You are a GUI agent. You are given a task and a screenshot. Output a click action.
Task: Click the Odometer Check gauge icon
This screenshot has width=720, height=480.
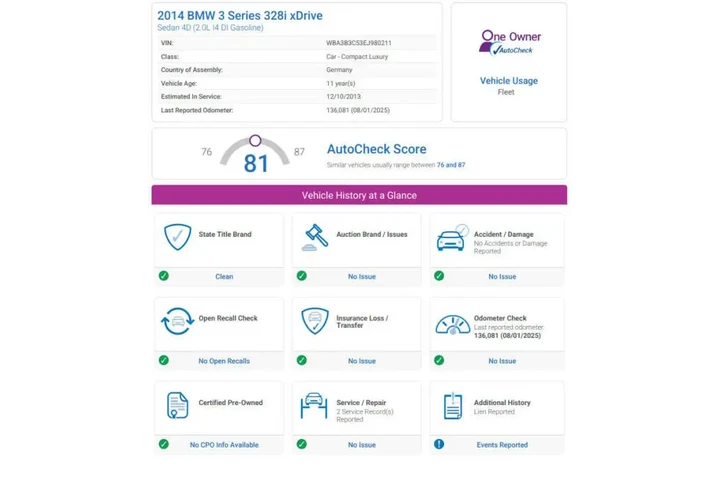pos(452,325)
